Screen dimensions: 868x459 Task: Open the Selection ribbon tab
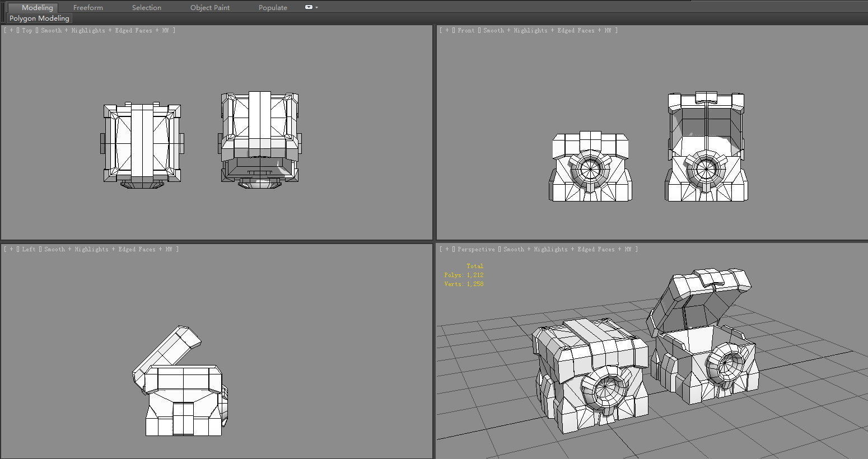point(147,7)
